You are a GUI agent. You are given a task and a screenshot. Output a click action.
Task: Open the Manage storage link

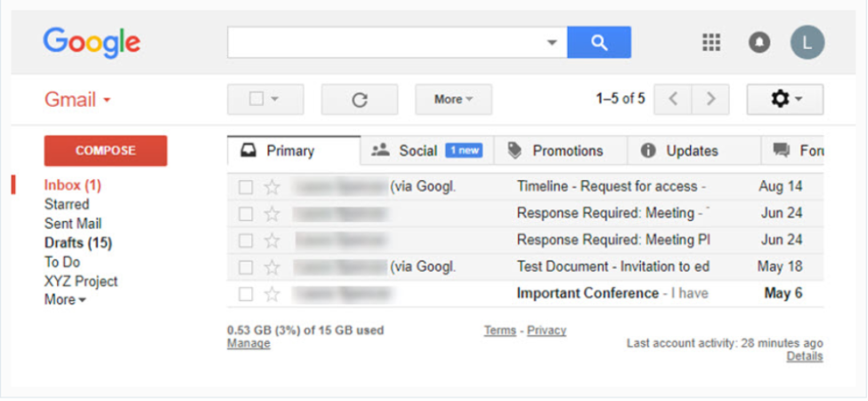[x=248, y=343]
